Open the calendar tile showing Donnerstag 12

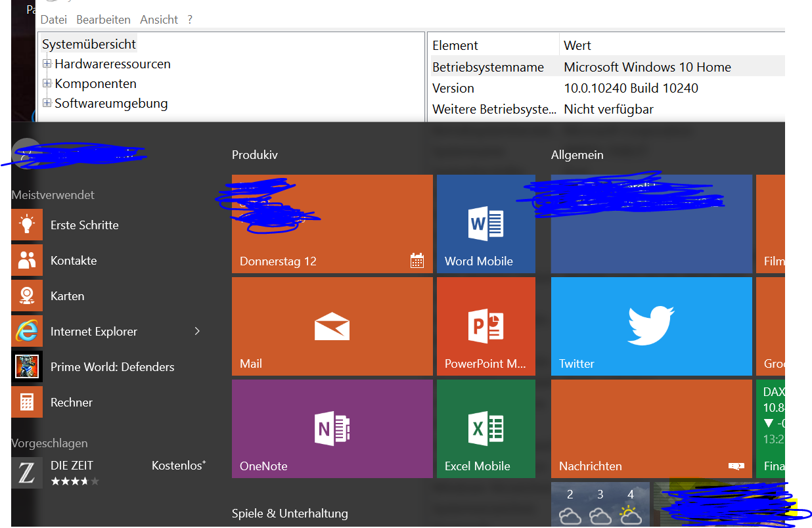pyautogui.click(x=332, y=224)
